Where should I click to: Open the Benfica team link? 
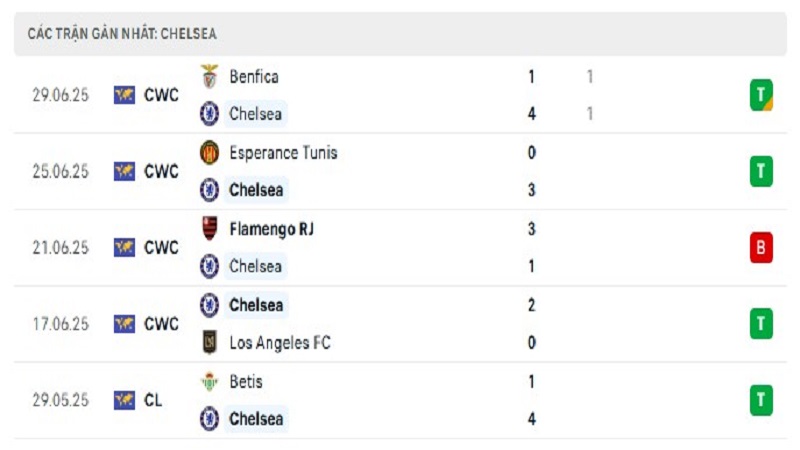coord(254,77)
